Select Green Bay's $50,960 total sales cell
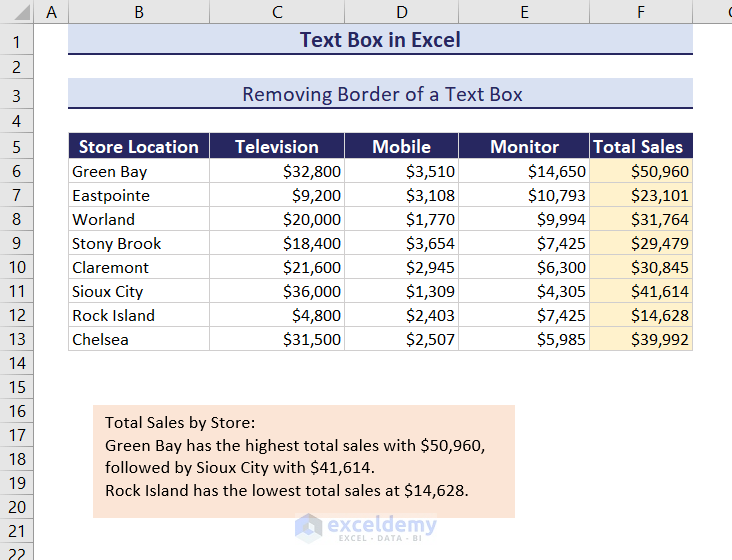The height and width of the screenshot is (560, 732). tap(640, 171)
